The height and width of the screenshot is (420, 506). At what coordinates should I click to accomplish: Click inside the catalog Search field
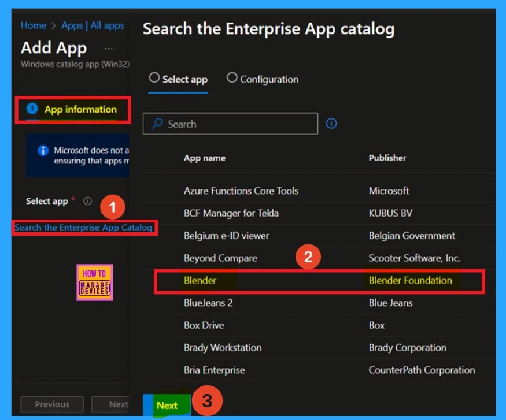pos(230,124)
